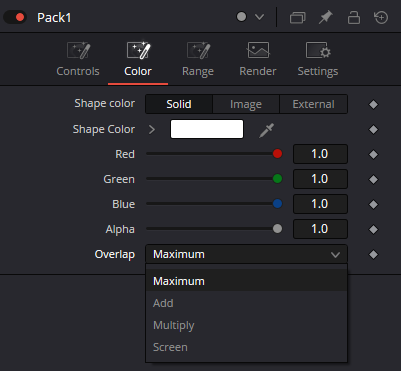Click the keyframe diamond for Green

click(373, 179)
